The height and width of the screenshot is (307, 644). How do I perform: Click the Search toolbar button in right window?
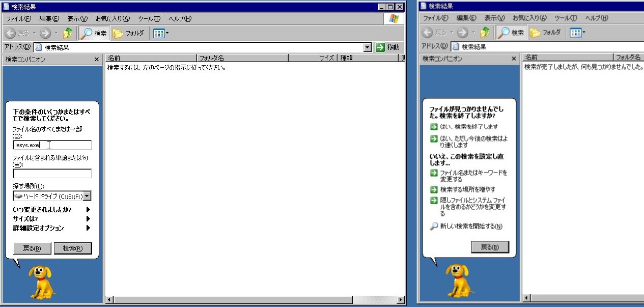[511, 33]
